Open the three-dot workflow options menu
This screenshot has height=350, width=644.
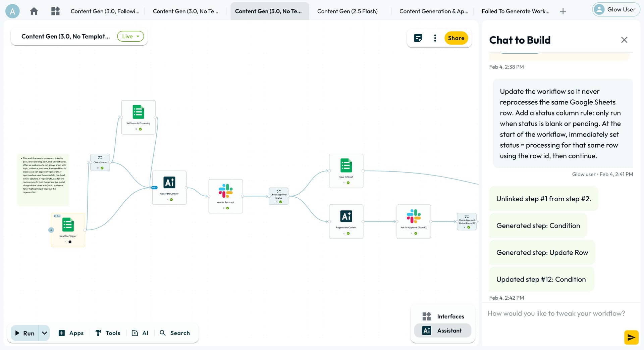pos(435,38)
